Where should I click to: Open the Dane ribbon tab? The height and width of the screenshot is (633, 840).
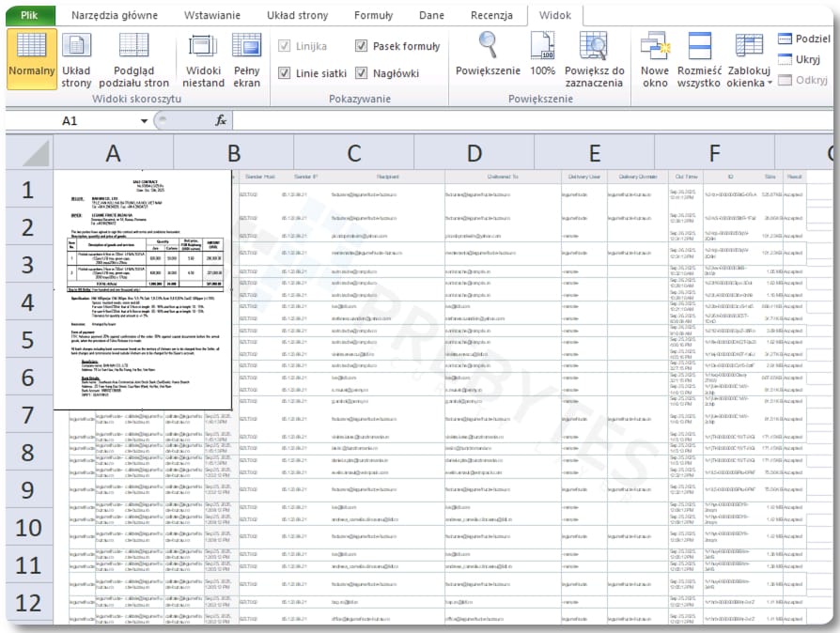[431, 15]
